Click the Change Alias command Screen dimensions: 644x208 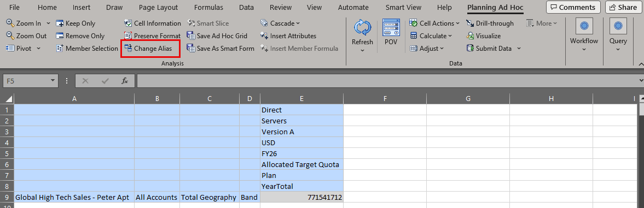148,48
